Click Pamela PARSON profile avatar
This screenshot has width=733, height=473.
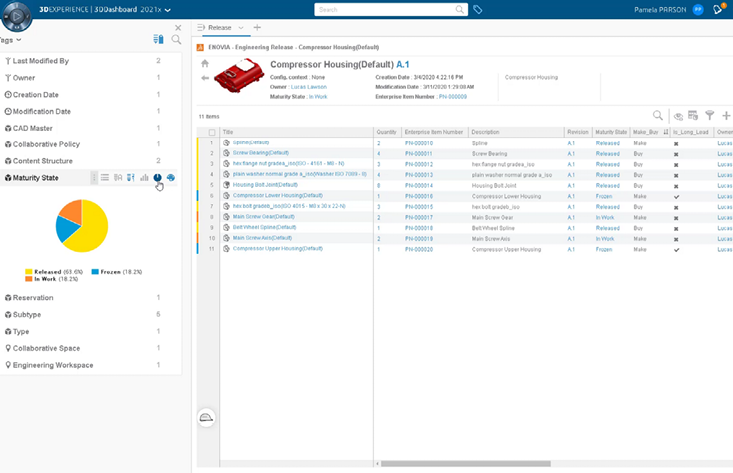698,9
